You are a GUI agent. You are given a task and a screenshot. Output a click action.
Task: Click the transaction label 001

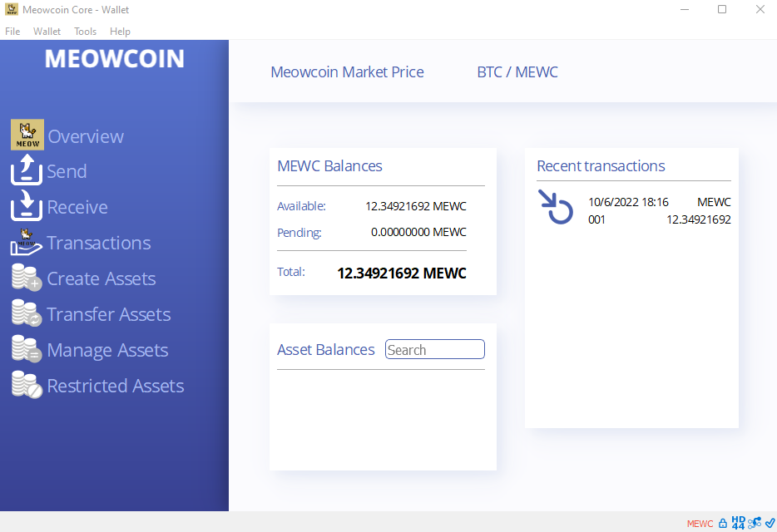click(x=596, y=219)
